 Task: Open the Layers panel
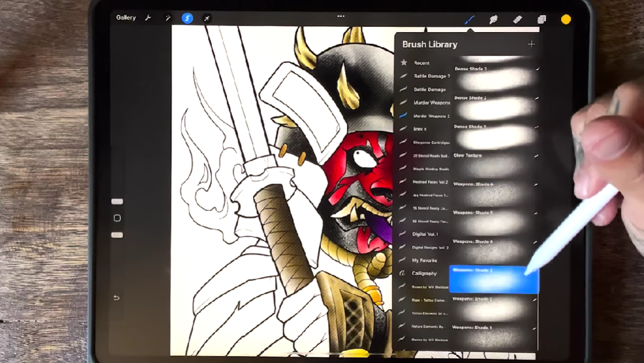[x=542, y=19]
